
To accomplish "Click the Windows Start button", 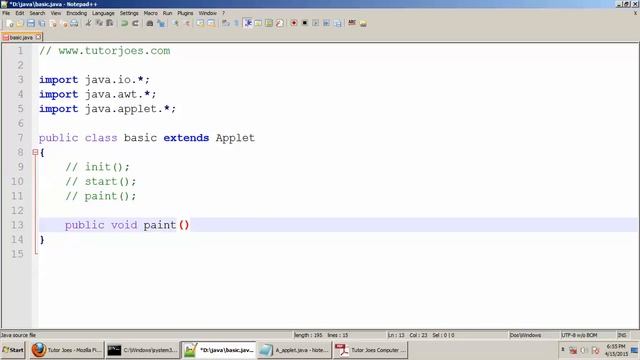I will coord(13,350).
